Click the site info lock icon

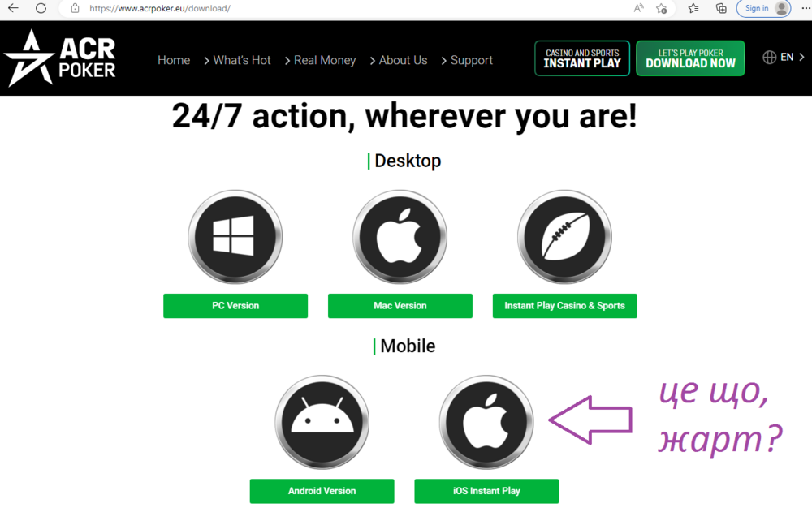tap(75, 8)
